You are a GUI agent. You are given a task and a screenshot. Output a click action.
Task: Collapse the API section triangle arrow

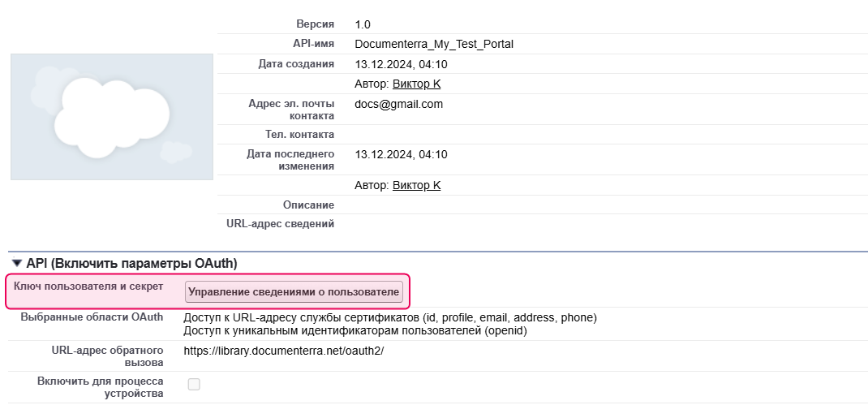click(x=16, y=264)
